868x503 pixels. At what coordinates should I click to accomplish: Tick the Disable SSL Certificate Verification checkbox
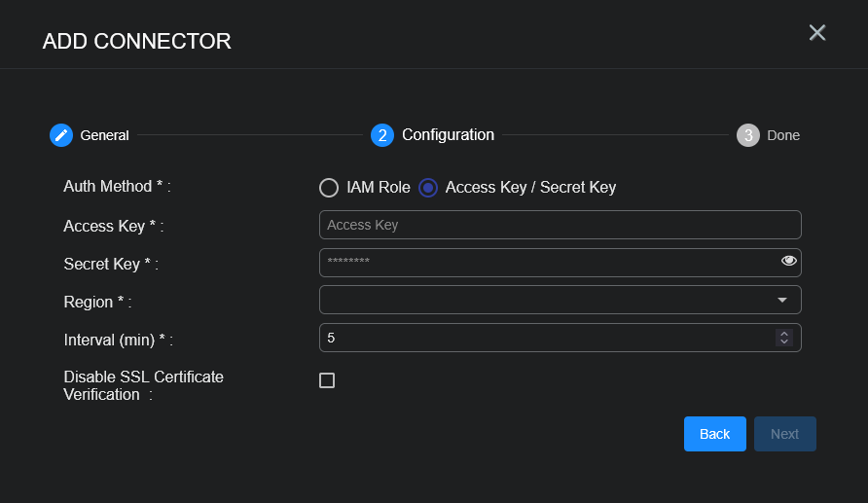[x=327, y=380]
